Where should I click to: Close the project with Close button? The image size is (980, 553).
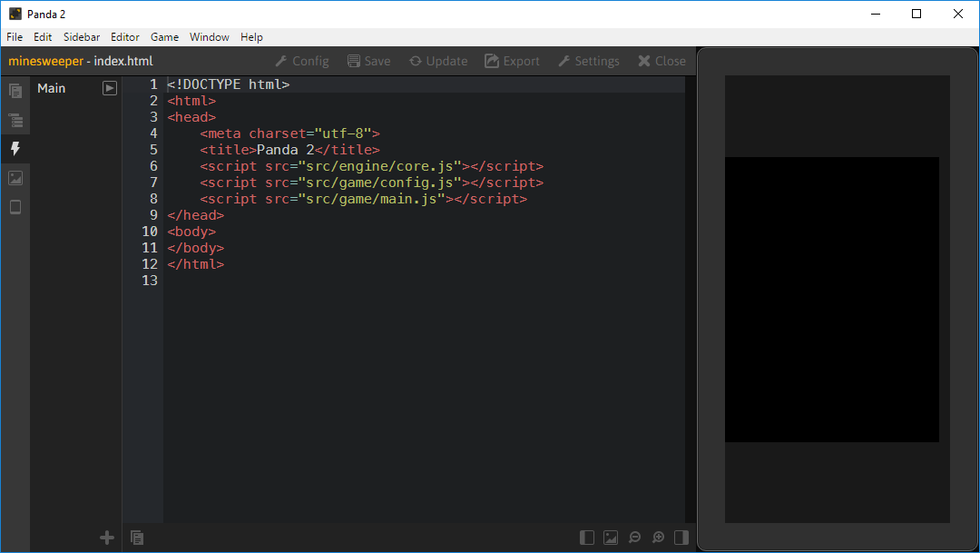point(661,62)
